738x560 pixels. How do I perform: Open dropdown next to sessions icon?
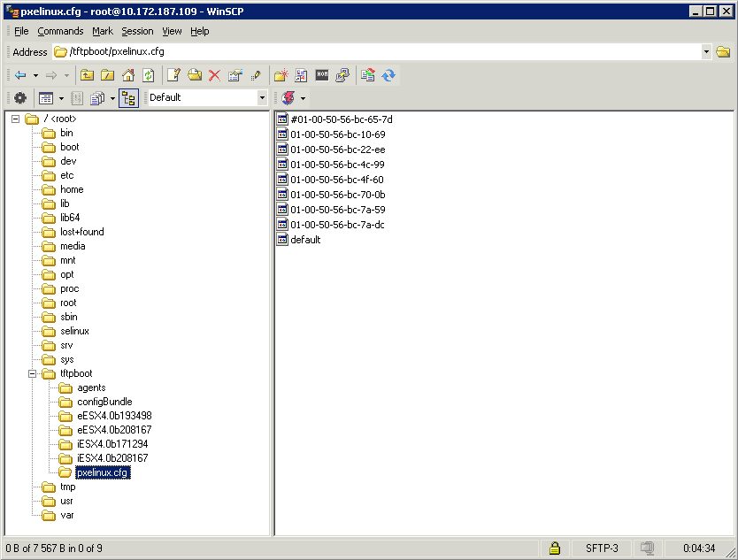112,98
